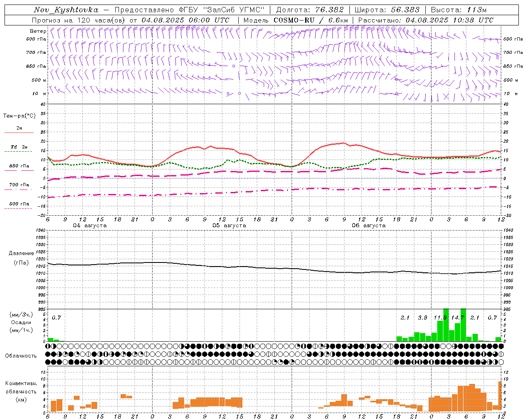The width and height of the screenshot is (525, 420).
Task: Click the "04 августа" date label
Action: tap(90, 226)
